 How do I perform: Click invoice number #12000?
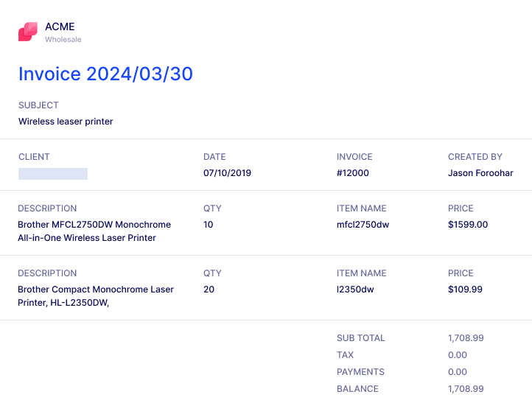click(353, 173)
